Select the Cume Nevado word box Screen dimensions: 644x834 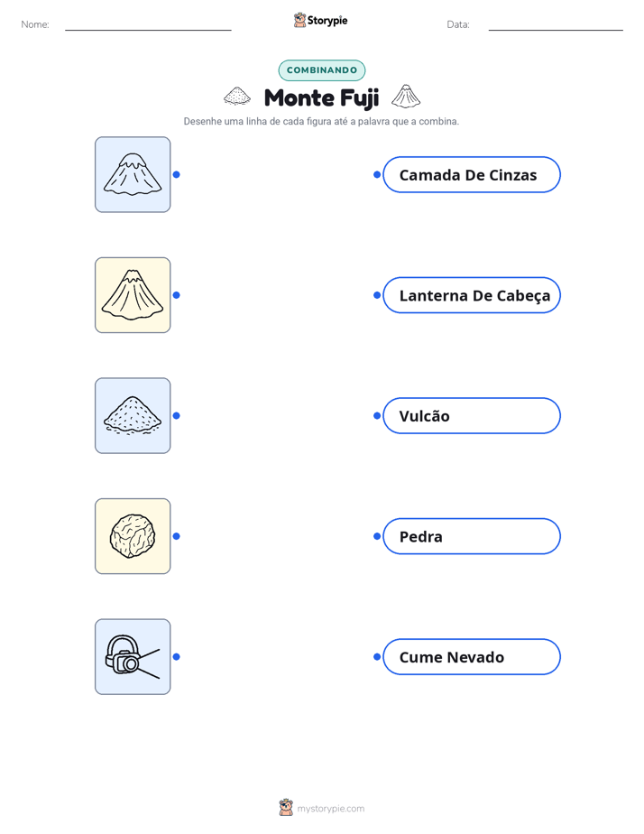[472, 657]
